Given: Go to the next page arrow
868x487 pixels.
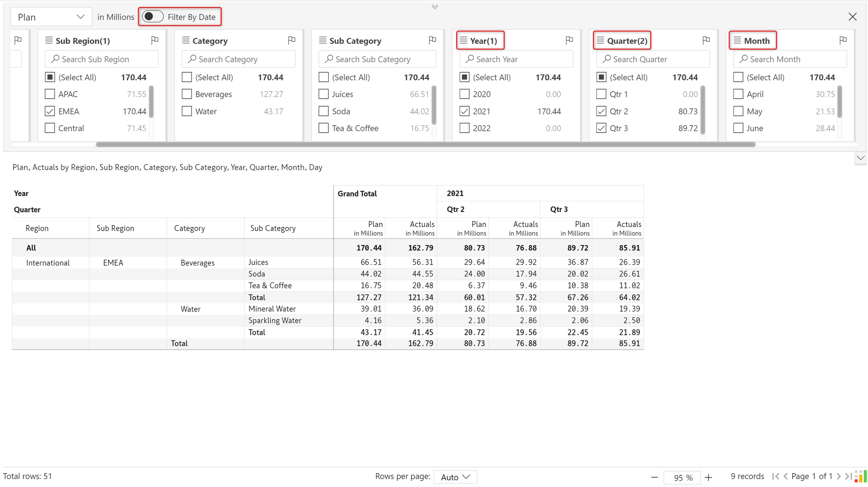Looking at the screenshot, I should [839, 476].
